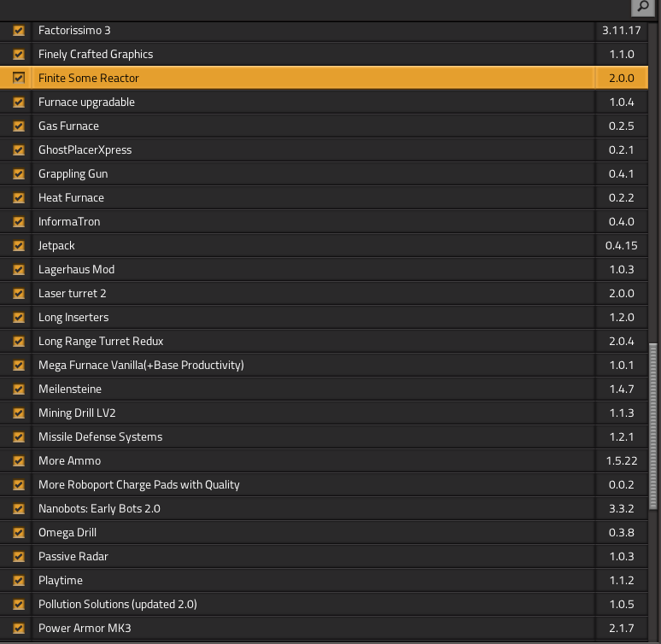The image size is (661, 644).
Task: Toggle the More Ammo checkbox
Action: pyautogui.click(x=19, y=461)
